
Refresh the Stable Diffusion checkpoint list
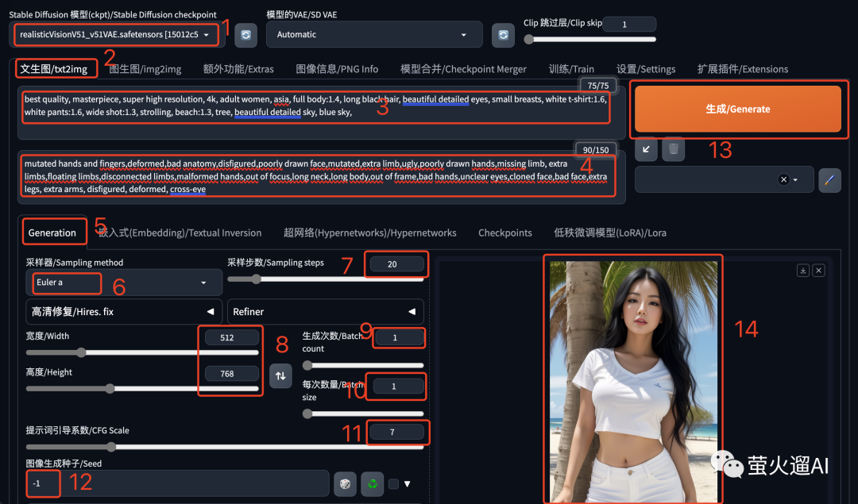click(x=245, y=35)
